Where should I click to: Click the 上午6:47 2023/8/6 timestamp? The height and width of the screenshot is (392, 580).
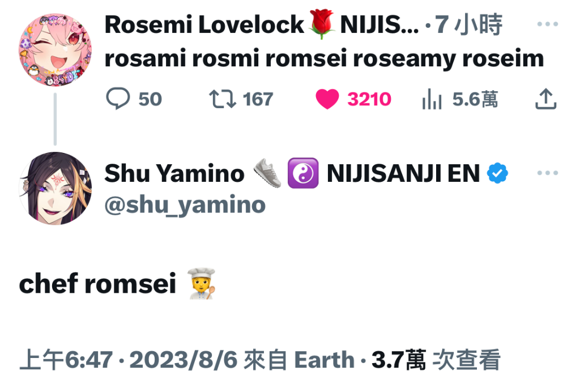[x=129, y=360]
